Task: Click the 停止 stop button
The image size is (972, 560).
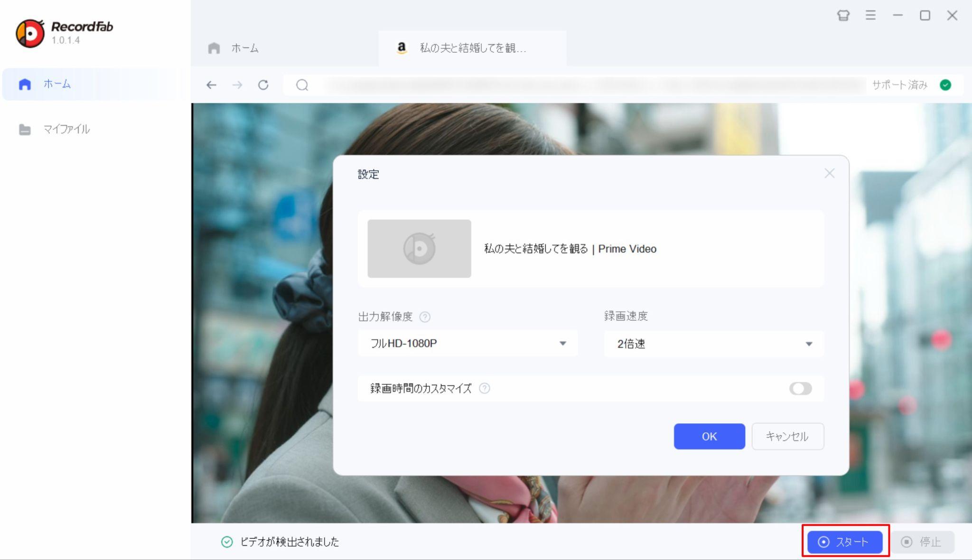Action: [x=922, y=542]
